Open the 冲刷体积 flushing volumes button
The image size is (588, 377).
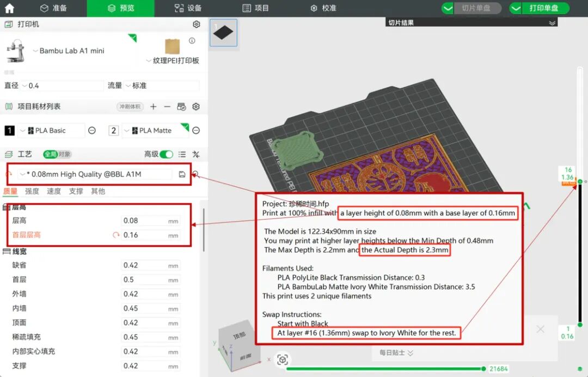click(130, 107)
